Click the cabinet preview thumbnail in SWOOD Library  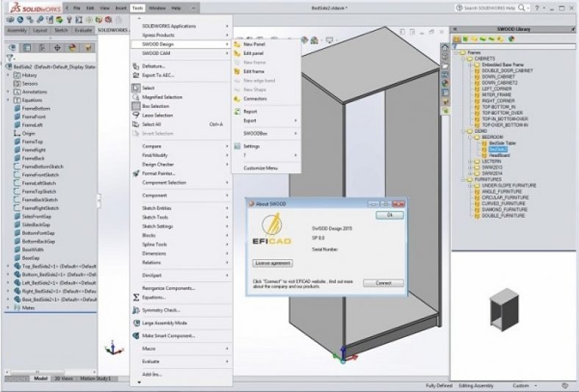503,310
